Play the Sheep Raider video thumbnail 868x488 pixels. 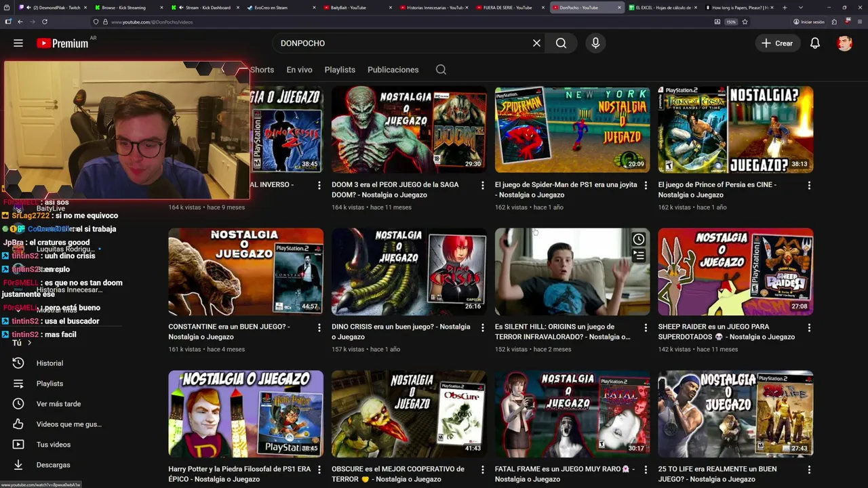(736, 272)
